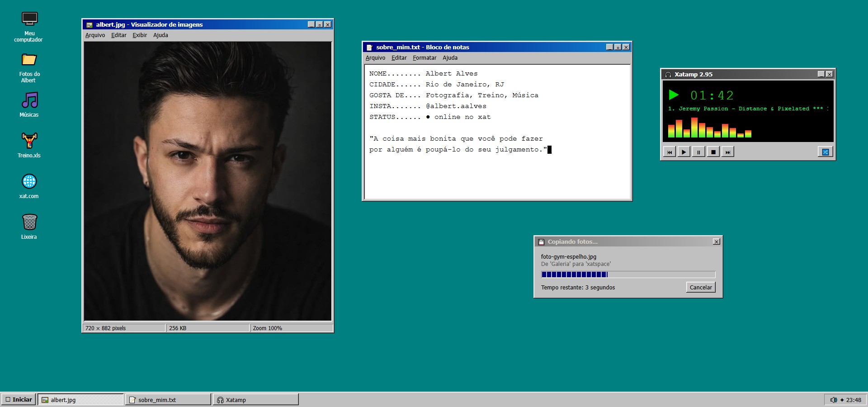The height and width of the screenshot is (407, 868).
Task: Open Exibir menu in image viewer
Action: click(140, 35)
